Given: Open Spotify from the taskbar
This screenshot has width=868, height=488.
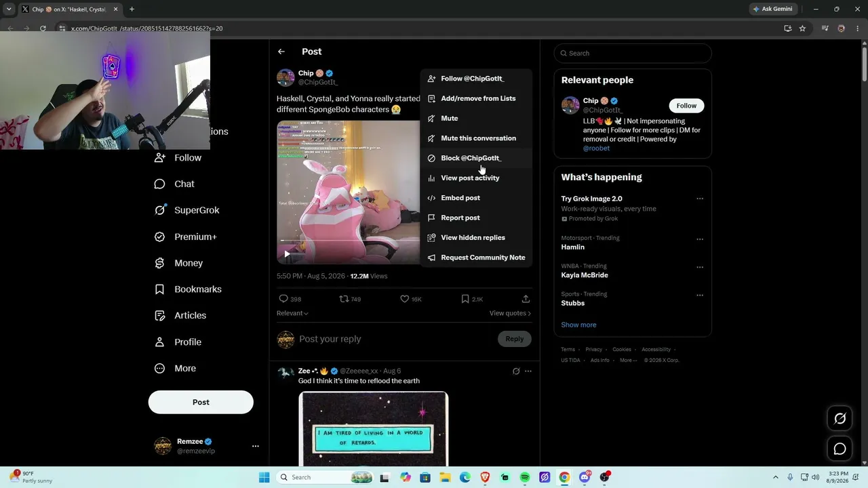Looking at the screenshot, I should [525, 477].
